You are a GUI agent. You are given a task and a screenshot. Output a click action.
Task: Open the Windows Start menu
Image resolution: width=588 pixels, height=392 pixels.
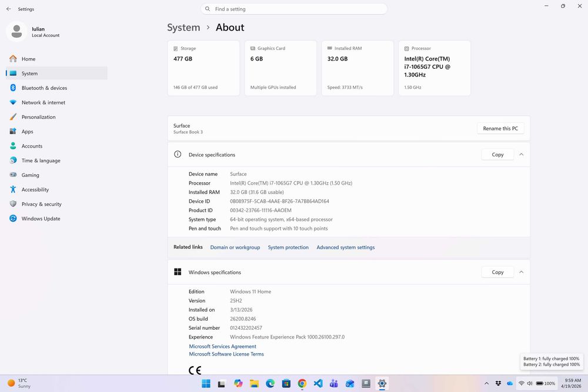[206, 383]
